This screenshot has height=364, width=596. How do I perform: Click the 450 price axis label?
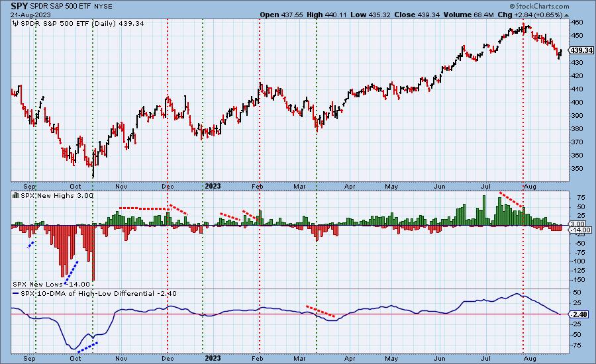pos(577,35)
